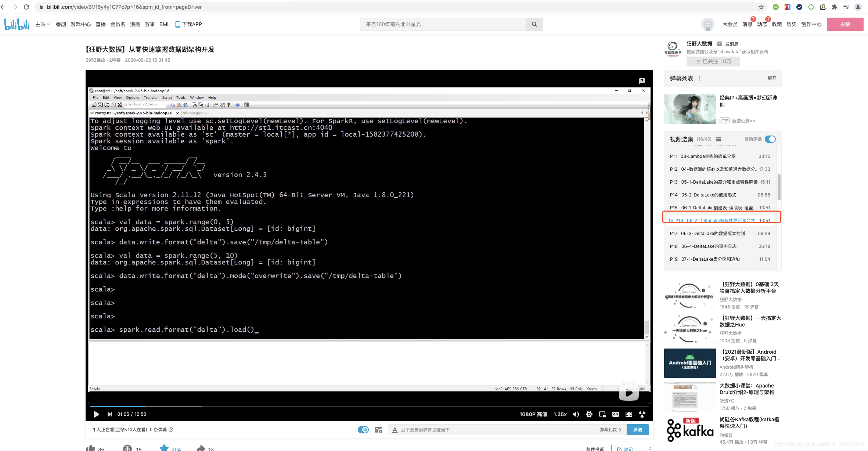Screen dimensions: 868x451
Task: Mute the video volume icon
Action: pyautogui.click(x=576, y=414)
